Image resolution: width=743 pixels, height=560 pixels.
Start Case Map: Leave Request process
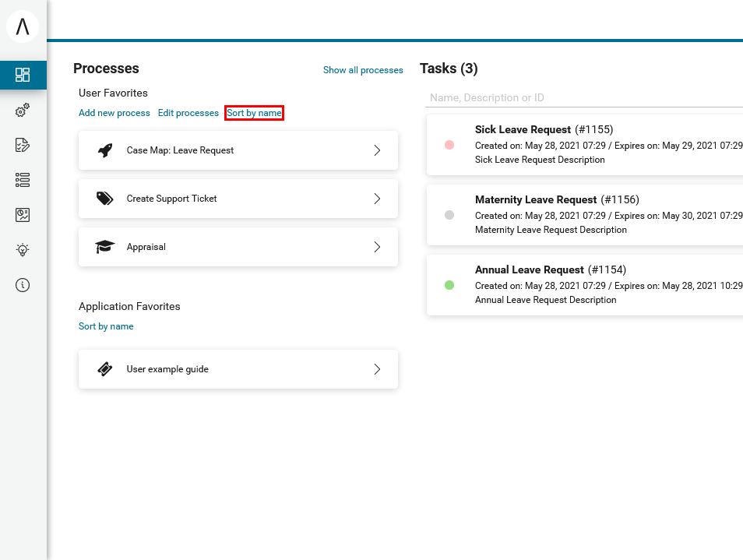238,150
